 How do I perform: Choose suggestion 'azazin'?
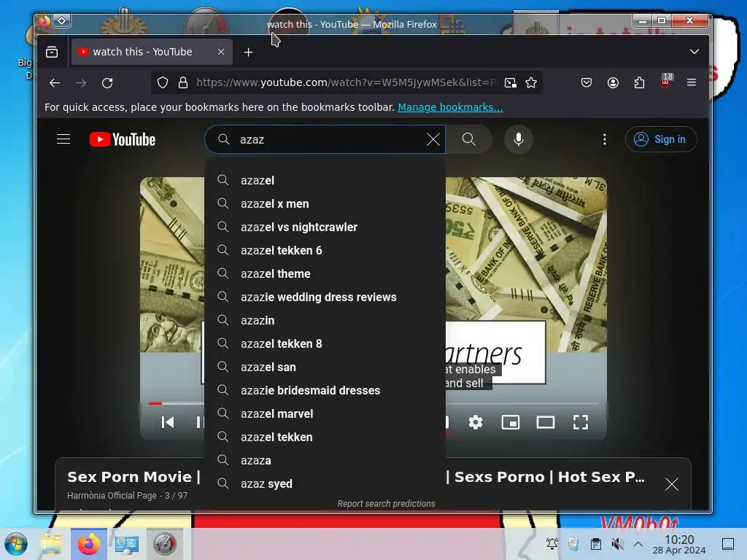[325, 321]
